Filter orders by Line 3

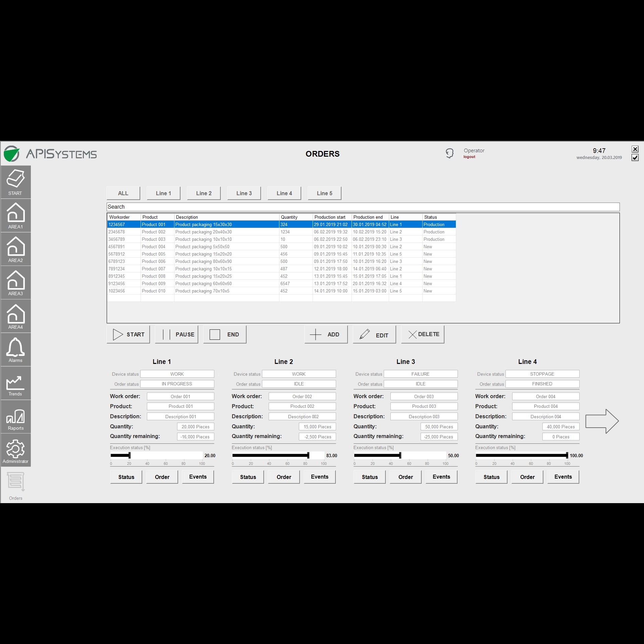tap(244, 193)
